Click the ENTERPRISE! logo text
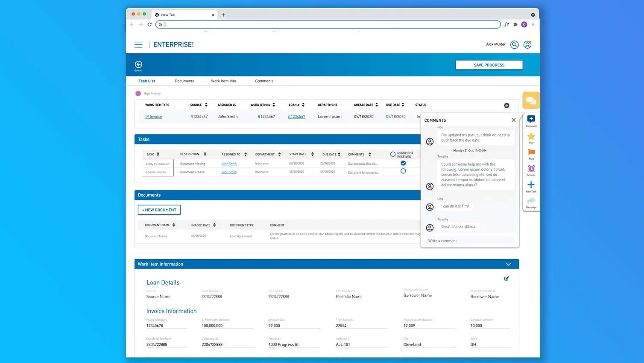644x363 pixels. pyautogui.click(x=173, y=44)
